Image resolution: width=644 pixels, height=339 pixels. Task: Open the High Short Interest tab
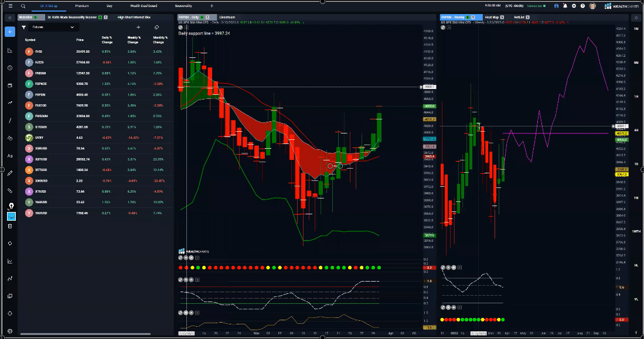(134, 17)
